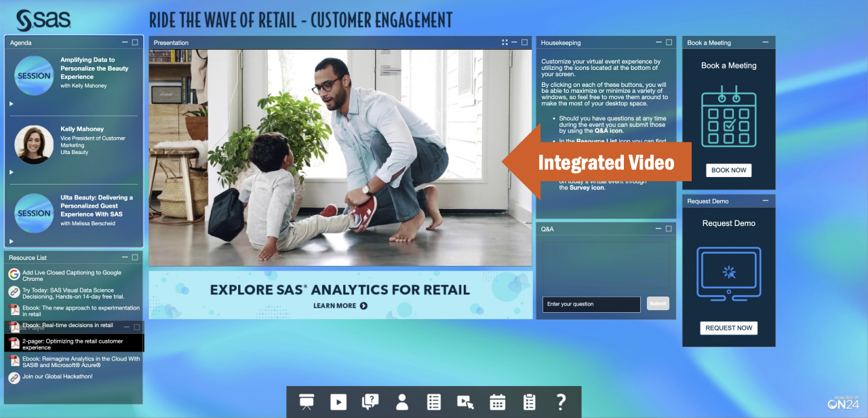
Task: Click the help question mark toolbar icon
Action: pyautogui.click(x=561, y=402)
